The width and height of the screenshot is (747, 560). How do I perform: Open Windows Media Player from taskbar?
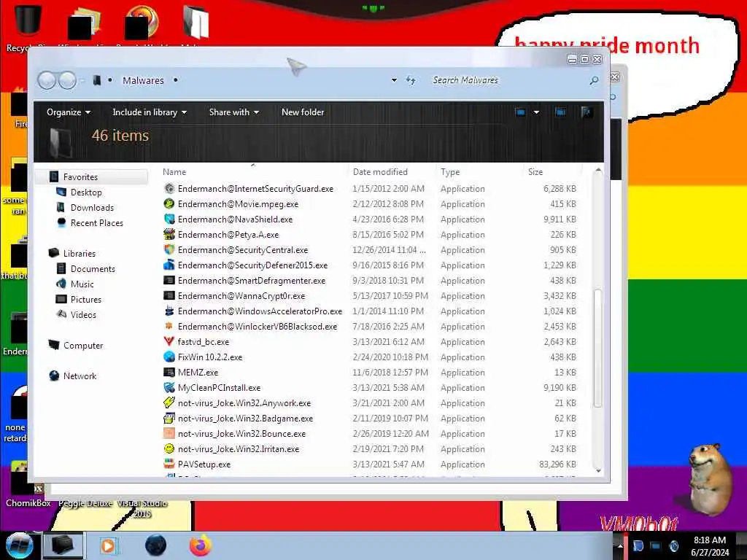[109, 545]
